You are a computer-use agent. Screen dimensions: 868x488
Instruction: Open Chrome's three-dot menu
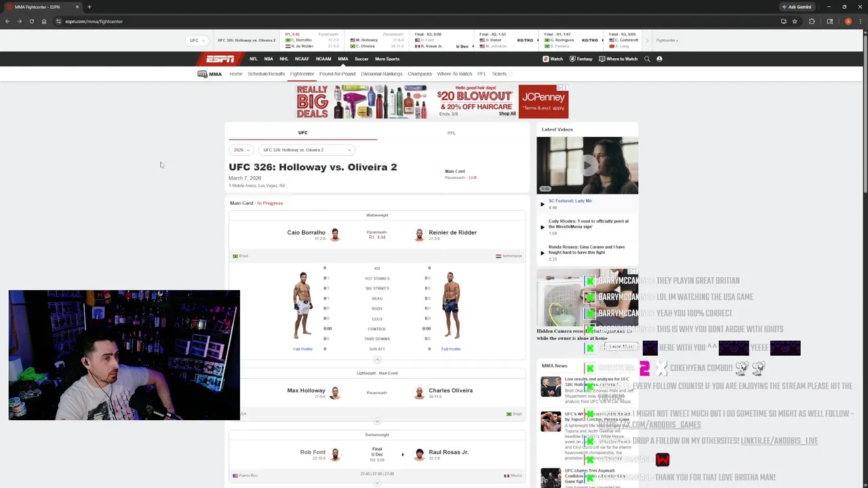tap(860, 21)
